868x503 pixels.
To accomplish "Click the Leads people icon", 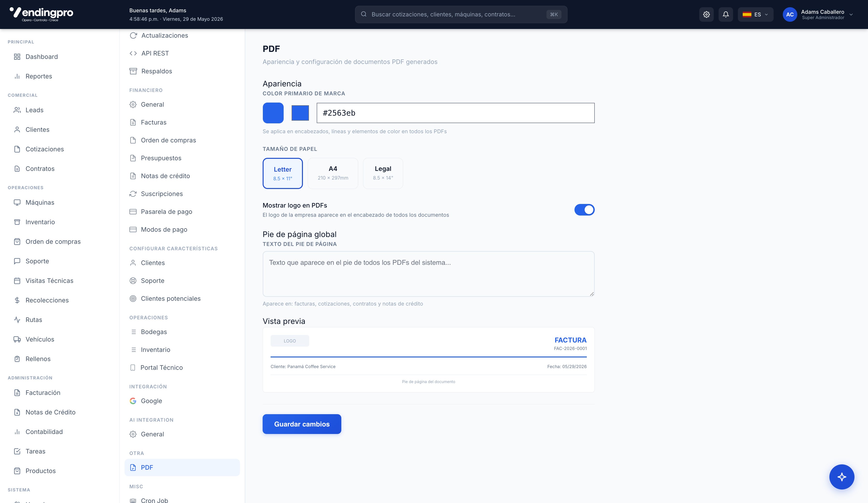I will (x=17, y=110).
